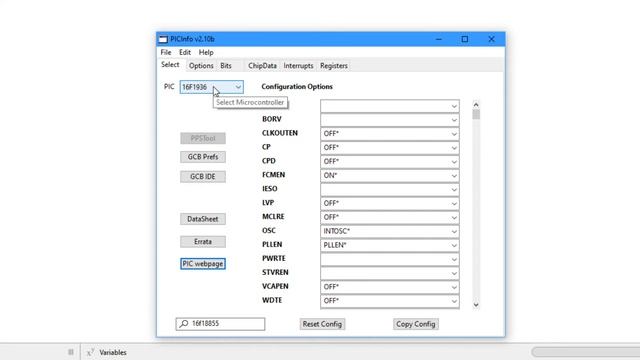Click the config list scroll down arrow
The height and width of the screenshot is (360, 640).
click(x=476, y=304)
